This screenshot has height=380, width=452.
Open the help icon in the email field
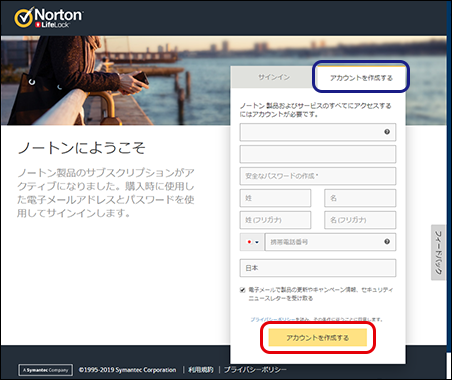(x=387, y=132)
